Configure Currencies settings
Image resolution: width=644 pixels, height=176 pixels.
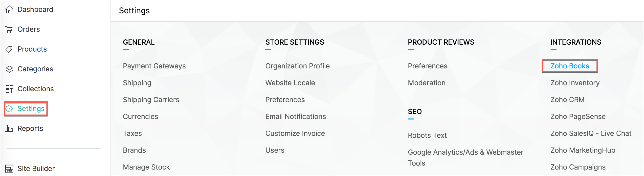pyautogui.click(x=140, y=116)
